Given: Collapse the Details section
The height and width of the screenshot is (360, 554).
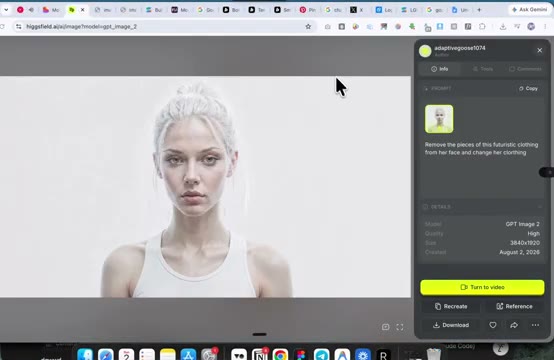Looking at the screenshot, I should click(x=540, y=207).
